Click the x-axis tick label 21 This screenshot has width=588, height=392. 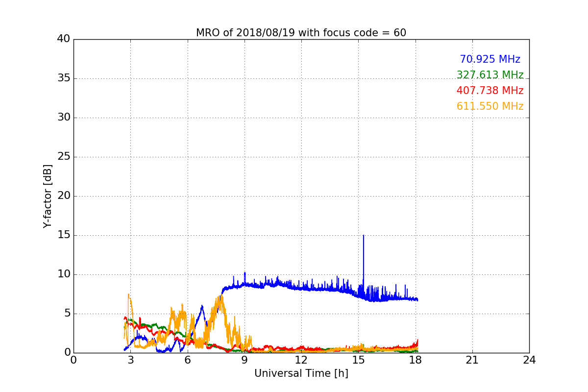coord(472,360)
